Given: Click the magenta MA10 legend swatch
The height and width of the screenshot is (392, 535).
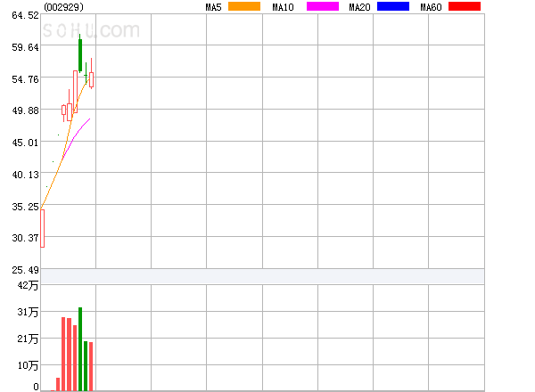Looking at the screenshot, I should click(x=323, y=6).
